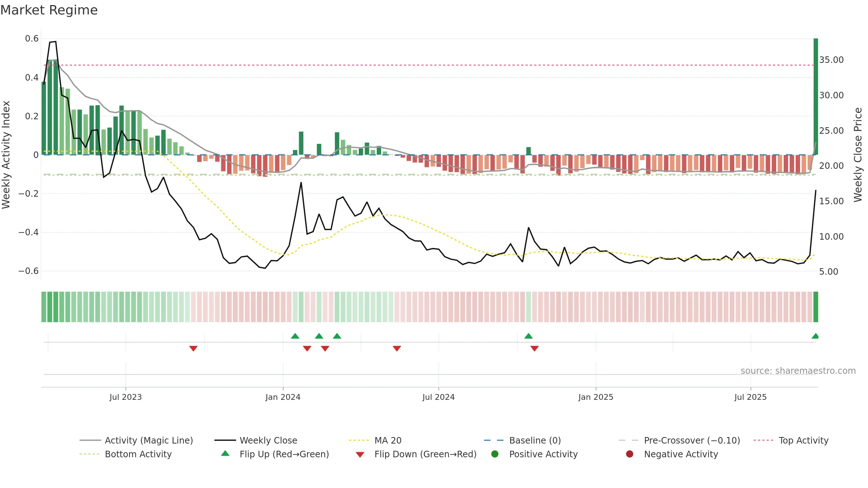
Task: Toggle the Bottom Activity legend entry
Action: (125, 454)
